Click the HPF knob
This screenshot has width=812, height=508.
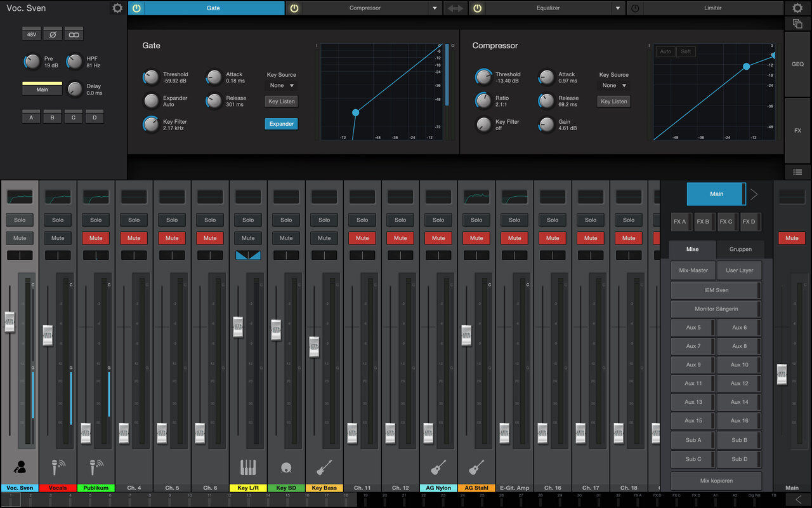[x=75, y=62]
